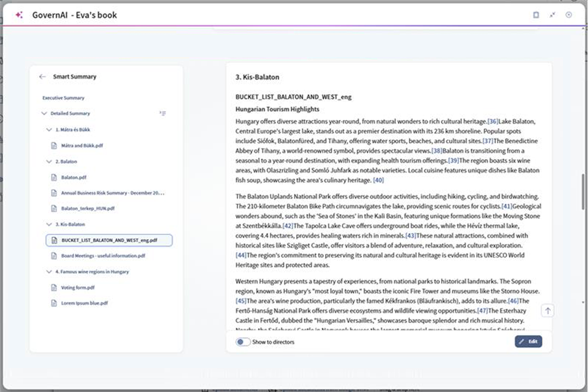Collapse the 2. Balaton group

(x=49, y=161)
